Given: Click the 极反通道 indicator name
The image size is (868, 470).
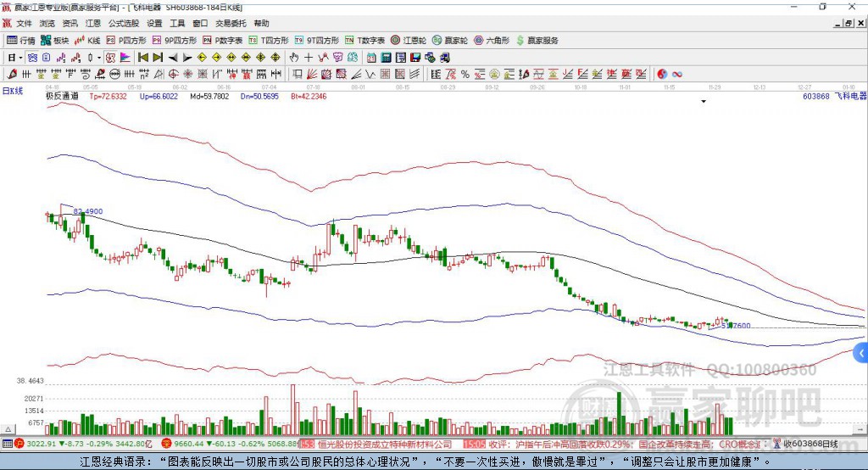Looking at the screenshot, I should [x=62, y=96].
